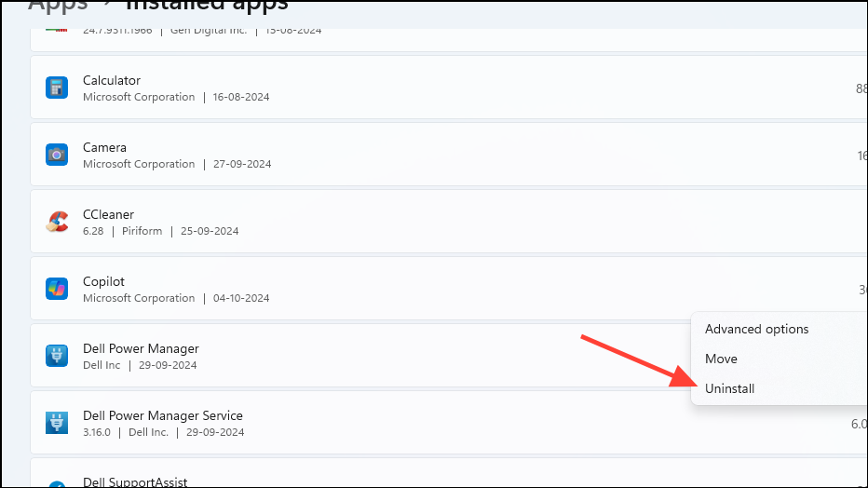Click the version 3.16.0 text
This screenshot has height=488, width=868.
[97, 432]
